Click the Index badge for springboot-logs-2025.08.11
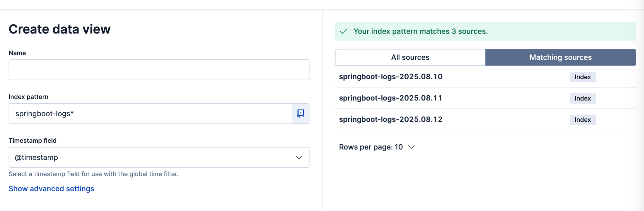This screenshot has width=644, height=211. [582, 98]
